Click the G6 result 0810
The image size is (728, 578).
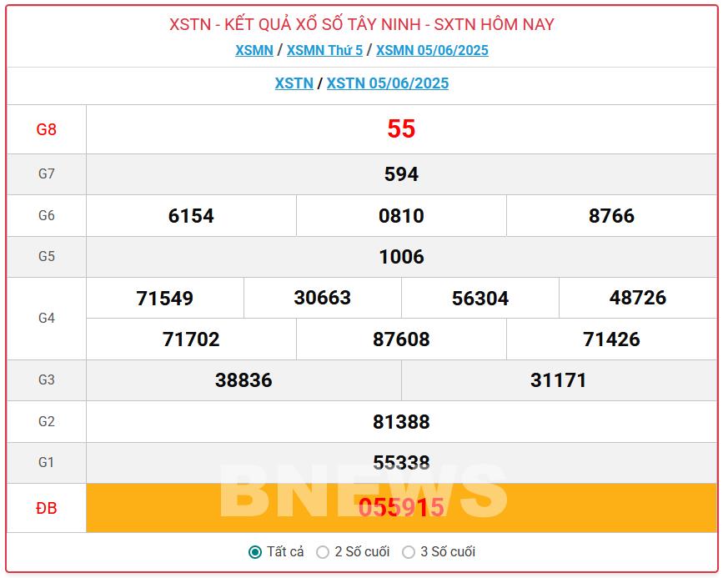[401, 216]
